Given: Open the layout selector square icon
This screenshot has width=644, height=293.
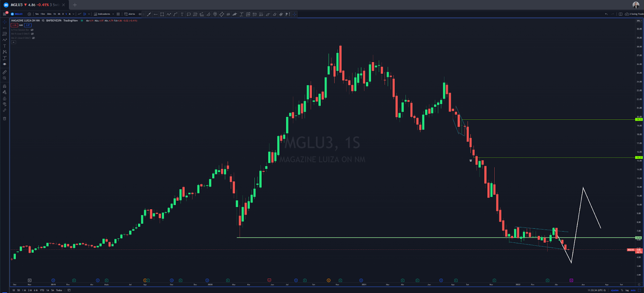Looking at the screenshot, I should (620, 14).
